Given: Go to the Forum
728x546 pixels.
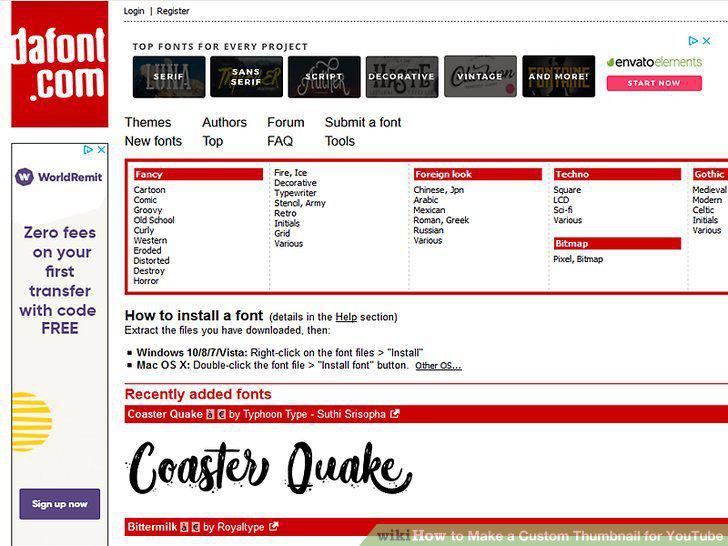Looking at the screenshot, I should point(286,122).
